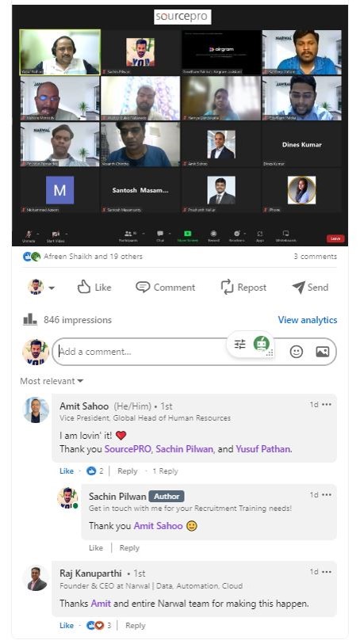
Task: Click the Send paper plane icon
Action: point(298,287)
